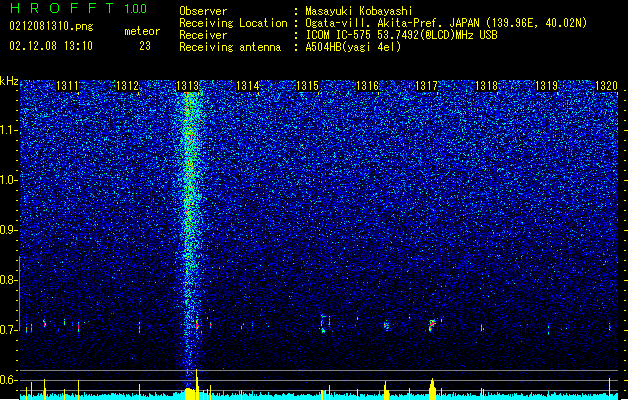Click the 1317 time axis marker
Viewport: 629px width, 400px height.
(426, 86)
